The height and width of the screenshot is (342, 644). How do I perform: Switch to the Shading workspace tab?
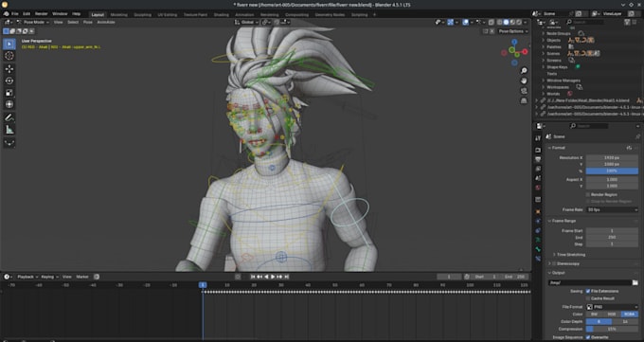221,15
